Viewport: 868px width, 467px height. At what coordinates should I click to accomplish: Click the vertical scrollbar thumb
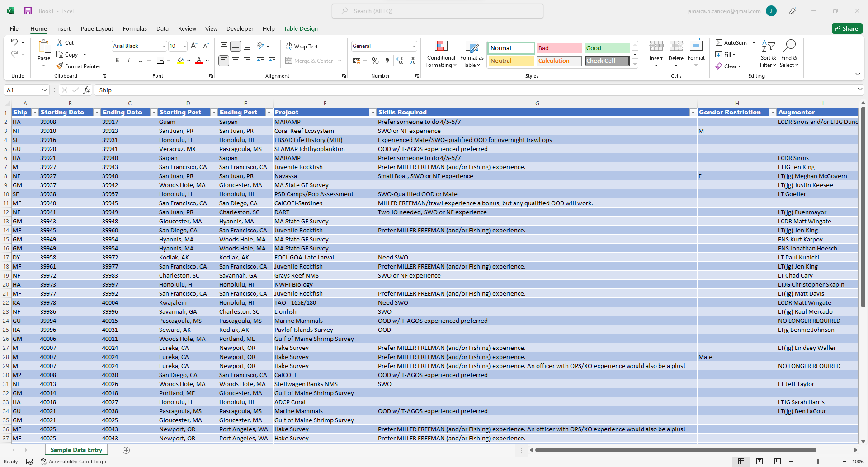(x=863, y=207)
